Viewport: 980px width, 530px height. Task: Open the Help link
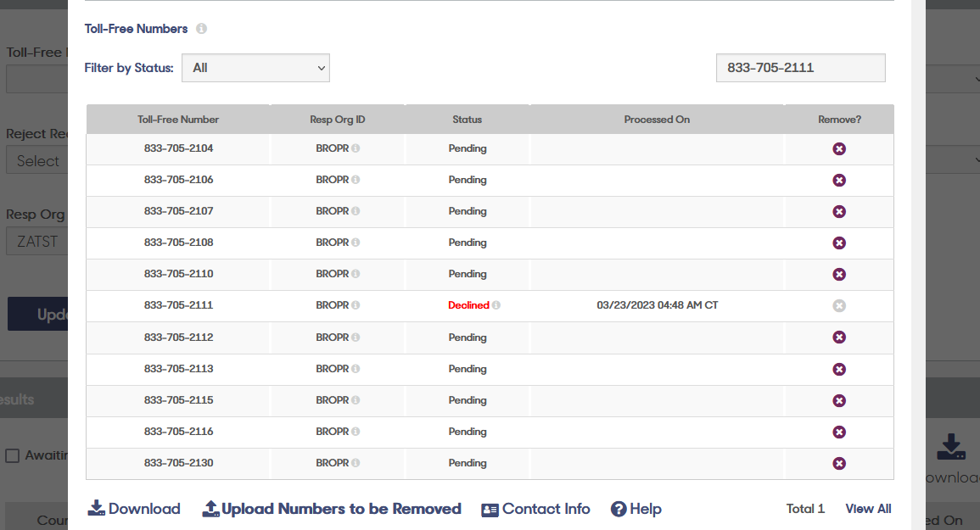[636, 510]
